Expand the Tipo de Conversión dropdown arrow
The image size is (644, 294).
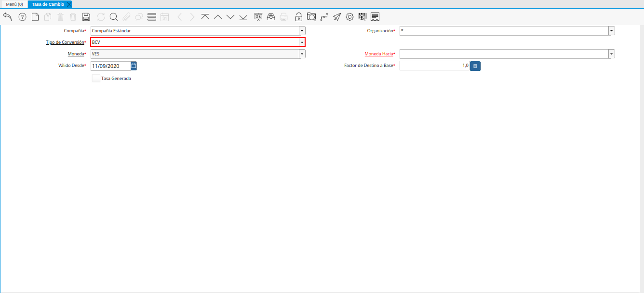[x=302, y=42]
